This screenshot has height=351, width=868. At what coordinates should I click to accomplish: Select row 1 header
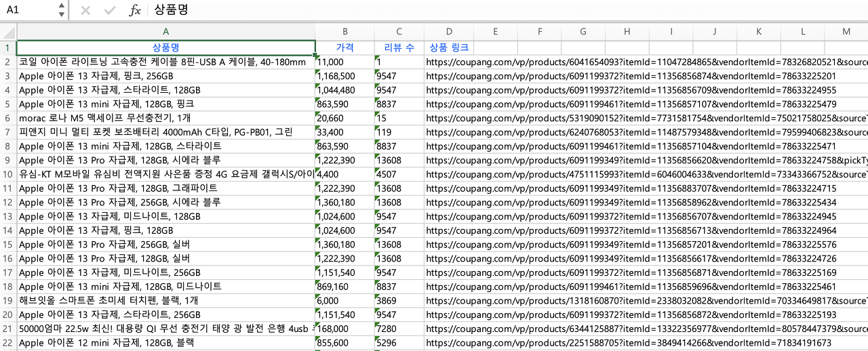tap(8, 47)
